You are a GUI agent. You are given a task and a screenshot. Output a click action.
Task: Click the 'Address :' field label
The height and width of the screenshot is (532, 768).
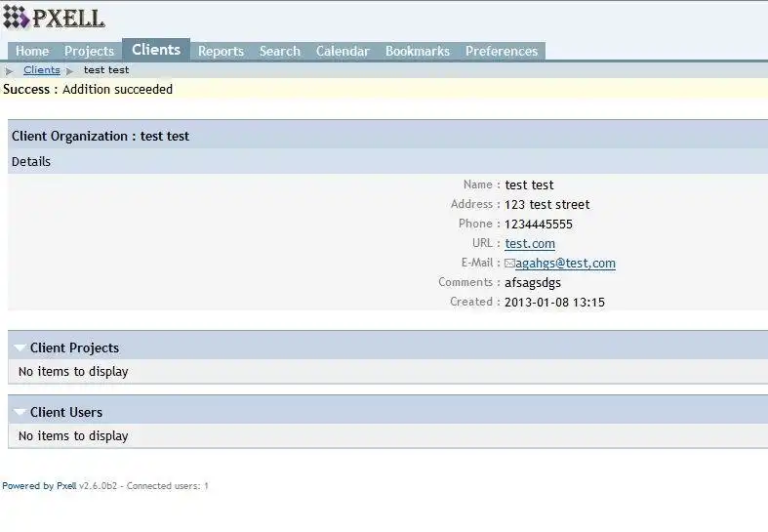tap(475, 204)
